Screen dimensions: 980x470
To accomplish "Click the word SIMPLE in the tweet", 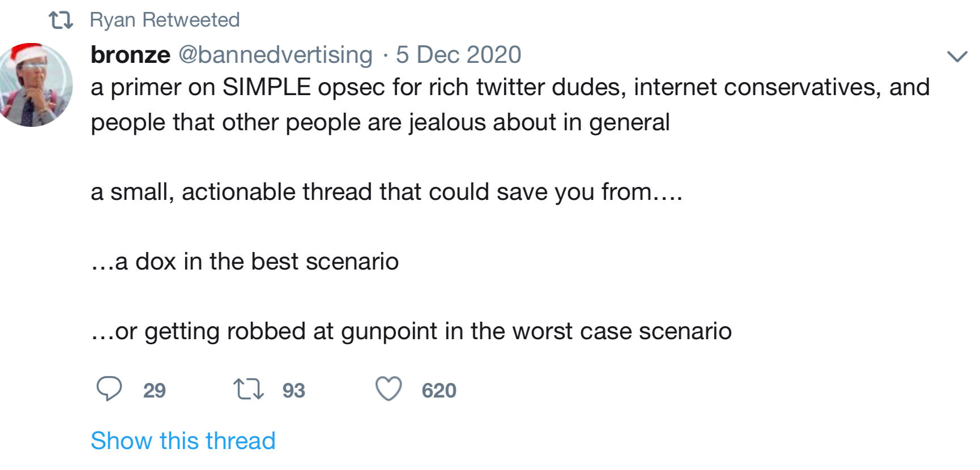I will 266,87.
